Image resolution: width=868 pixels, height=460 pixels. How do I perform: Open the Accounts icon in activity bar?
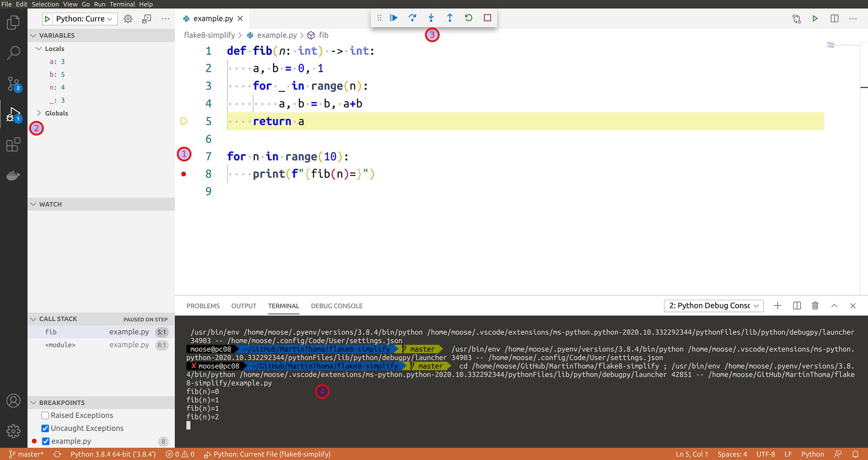(13, 400)
